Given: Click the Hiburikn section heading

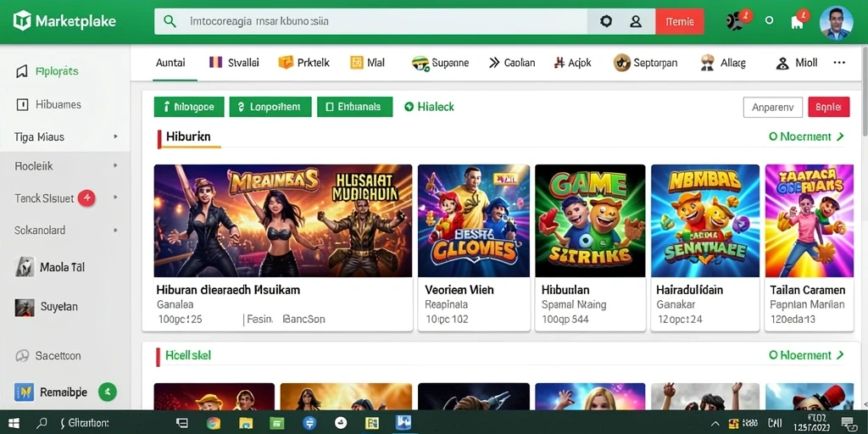Looking at the screenshot, I should 188,136.
